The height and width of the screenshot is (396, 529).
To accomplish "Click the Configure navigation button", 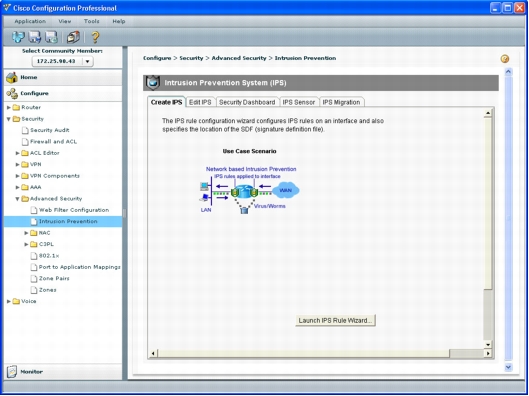I will click(63, 93).
